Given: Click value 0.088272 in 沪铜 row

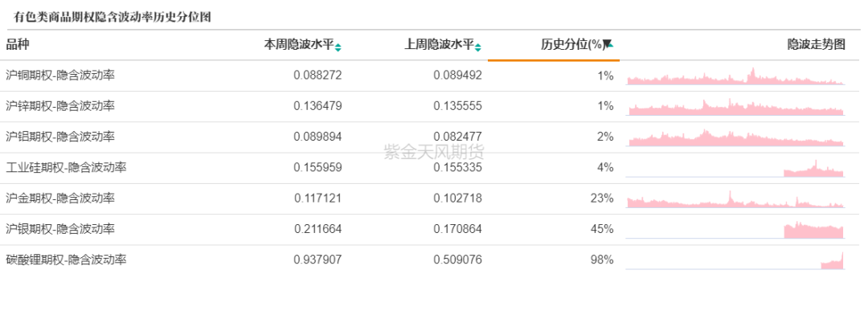Looking at the screenshot, I should point(317,76).
